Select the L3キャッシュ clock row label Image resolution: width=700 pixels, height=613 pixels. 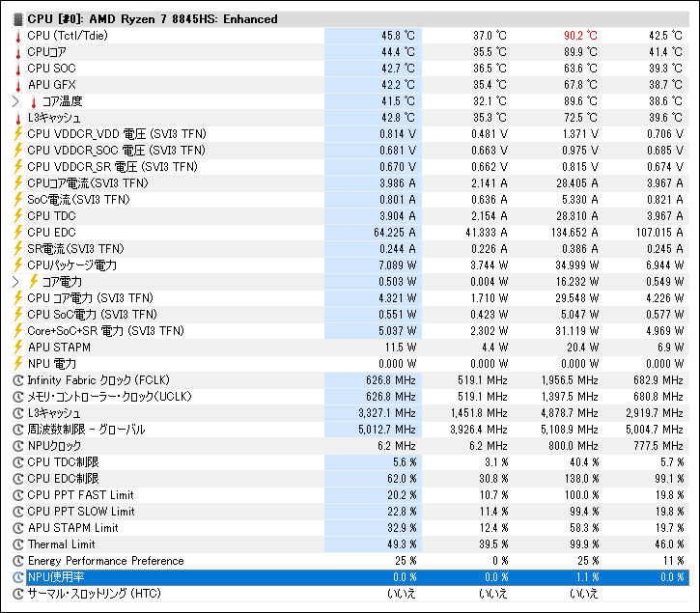pyautogui.click(x=54, y=413)
